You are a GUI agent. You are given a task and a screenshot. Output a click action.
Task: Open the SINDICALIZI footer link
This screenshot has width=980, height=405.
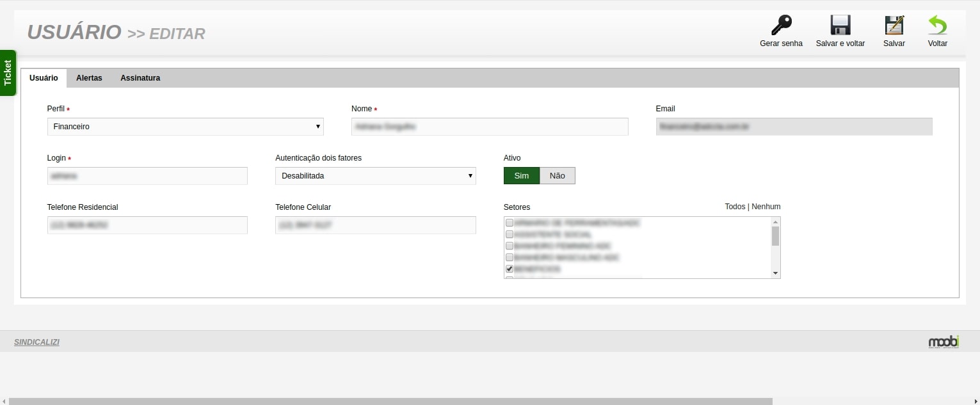[x=36, y=342]
